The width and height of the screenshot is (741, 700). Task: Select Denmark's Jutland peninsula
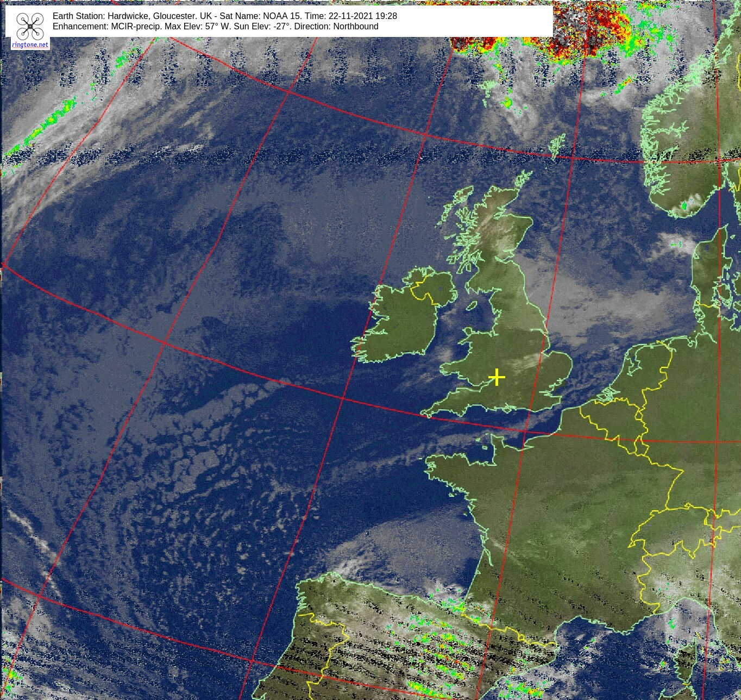pyautogui.click(x=706, y=272)
